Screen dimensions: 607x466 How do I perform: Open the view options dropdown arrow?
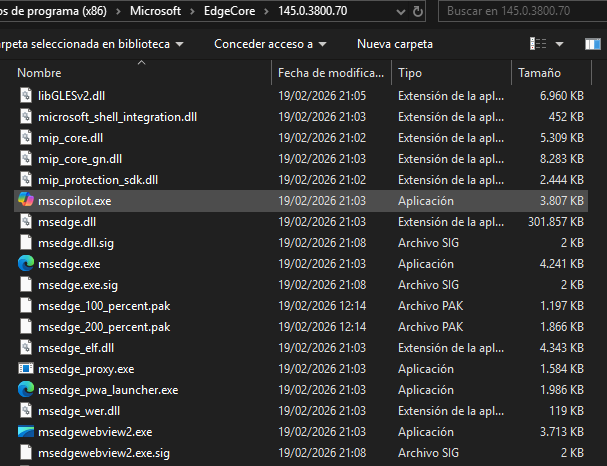pos(560,45)
